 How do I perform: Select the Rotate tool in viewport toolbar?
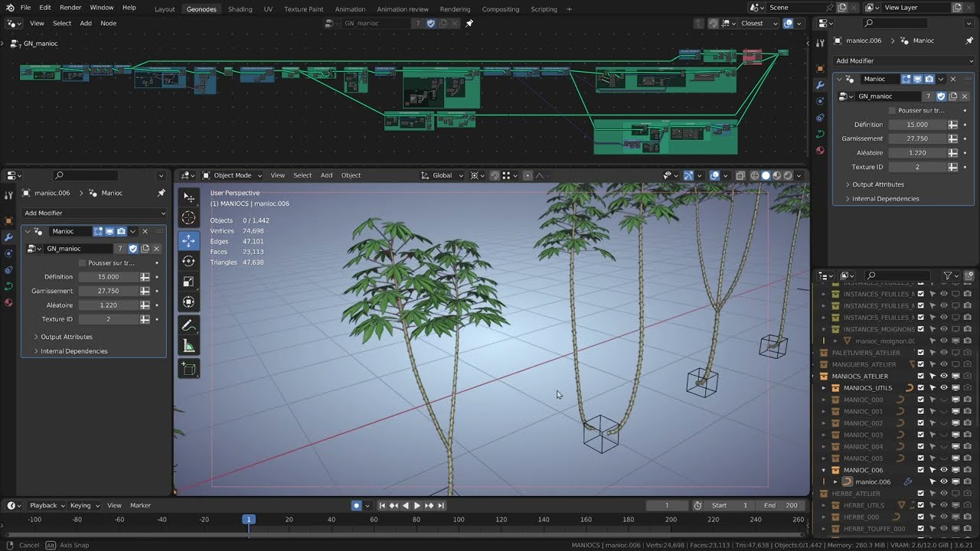coord(188,261)
